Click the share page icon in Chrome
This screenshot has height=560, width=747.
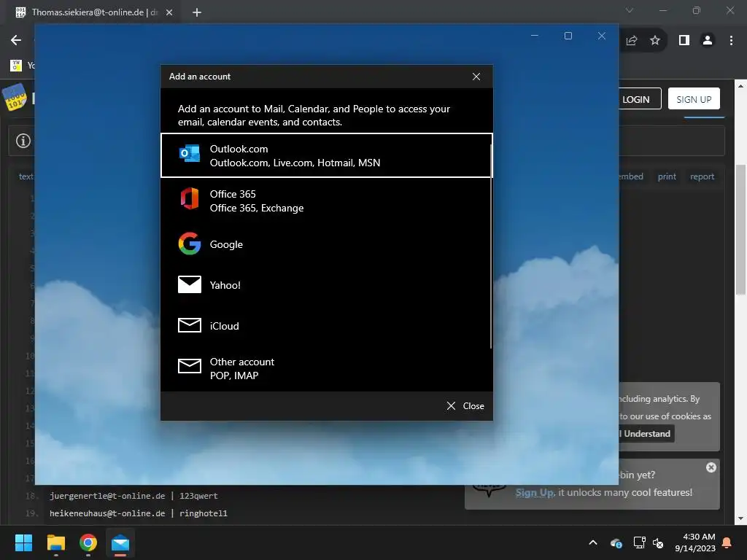click(632, 41)
